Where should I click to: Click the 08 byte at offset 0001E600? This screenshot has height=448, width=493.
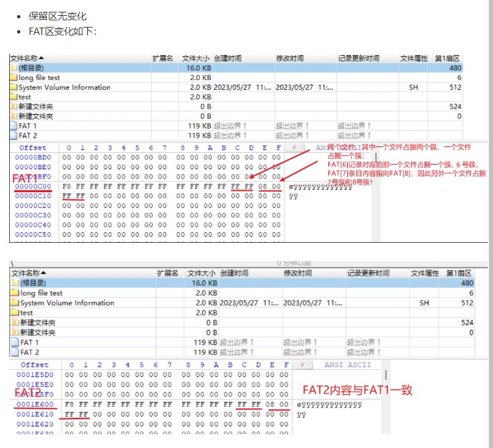[270, 404]
